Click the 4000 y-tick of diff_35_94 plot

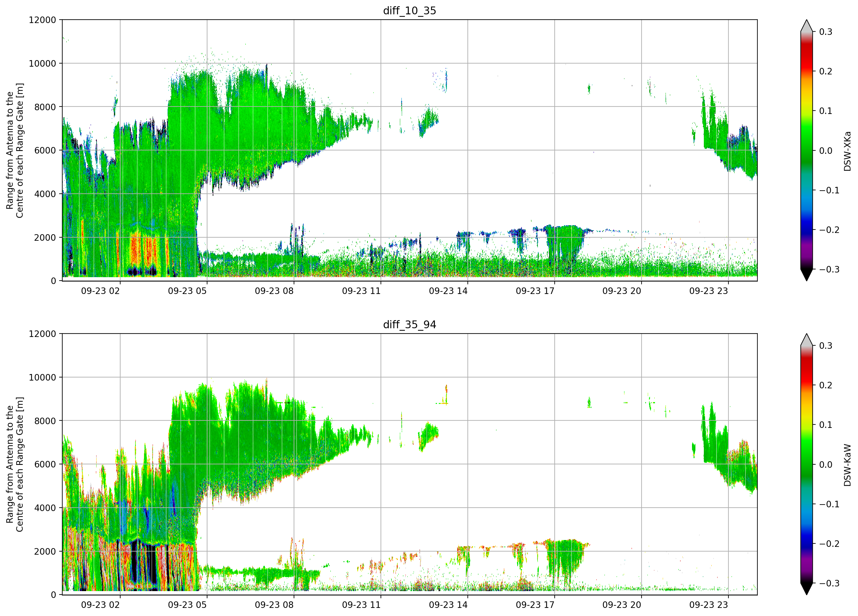click(45, 508)
